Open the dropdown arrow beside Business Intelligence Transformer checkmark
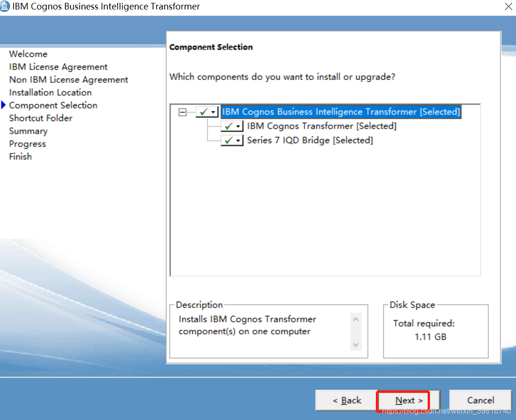 tap(213, 112)
